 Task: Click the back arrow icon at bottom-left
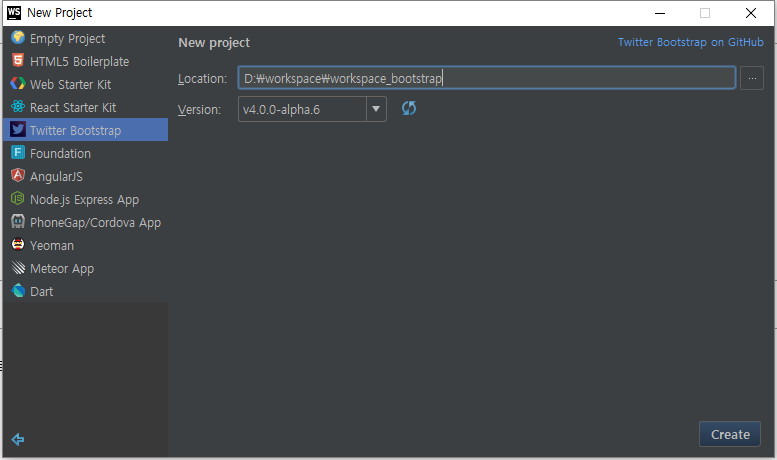click(x=18, y=439)
